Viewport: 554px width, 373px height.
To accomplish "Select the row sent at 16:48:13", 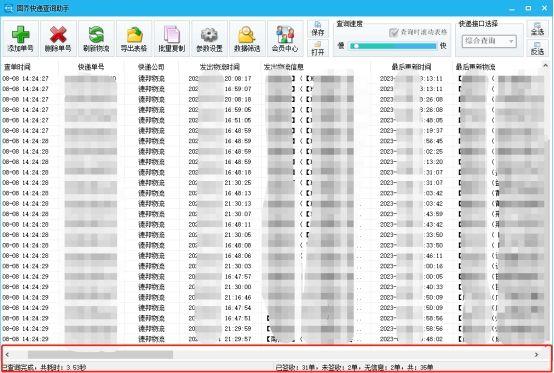I will 272,193.
